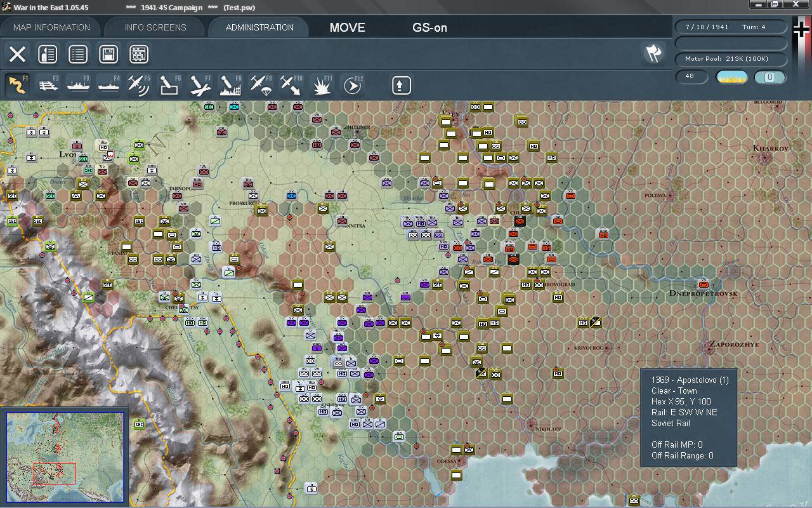812x508 pixels.
Task: Switch to Rail mode (F2)
Action: [48, 85]
